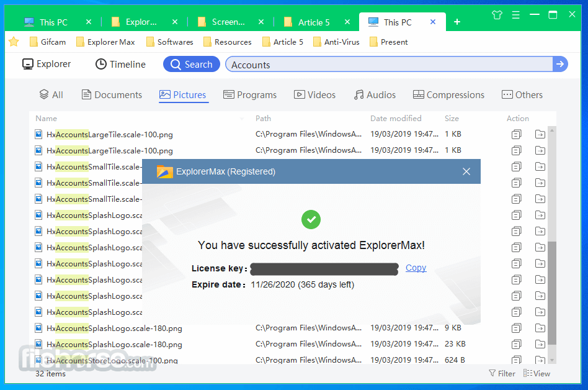Select the Documents file type filter
The width and height of the screenshot is (588, 390).
(112, 95)
